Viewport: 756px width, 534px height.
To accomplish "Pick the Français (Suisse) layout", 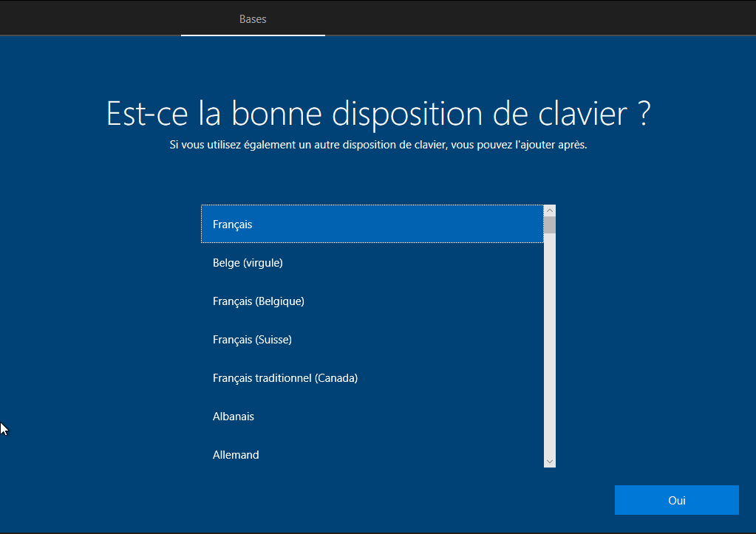I will pos(372,340).
